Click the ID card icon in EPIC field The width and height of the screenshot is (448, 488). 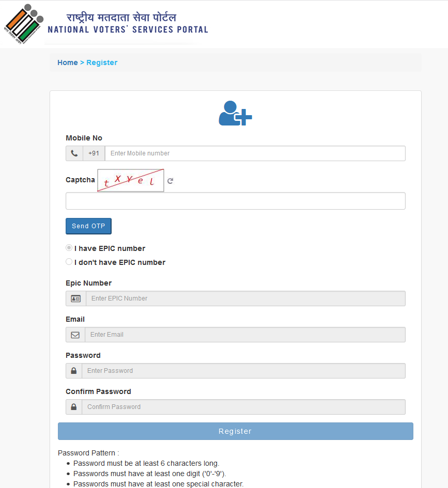point(75,298)
